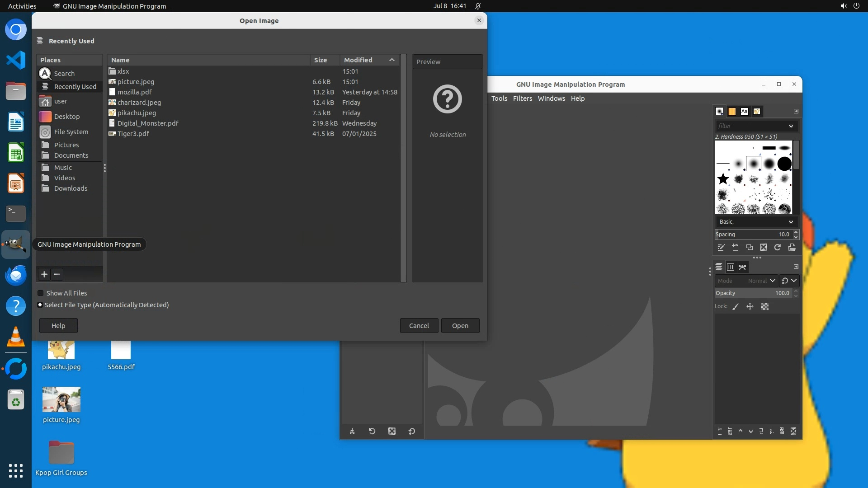
Task: Expand Select File Type section
Action: [40, 305]
